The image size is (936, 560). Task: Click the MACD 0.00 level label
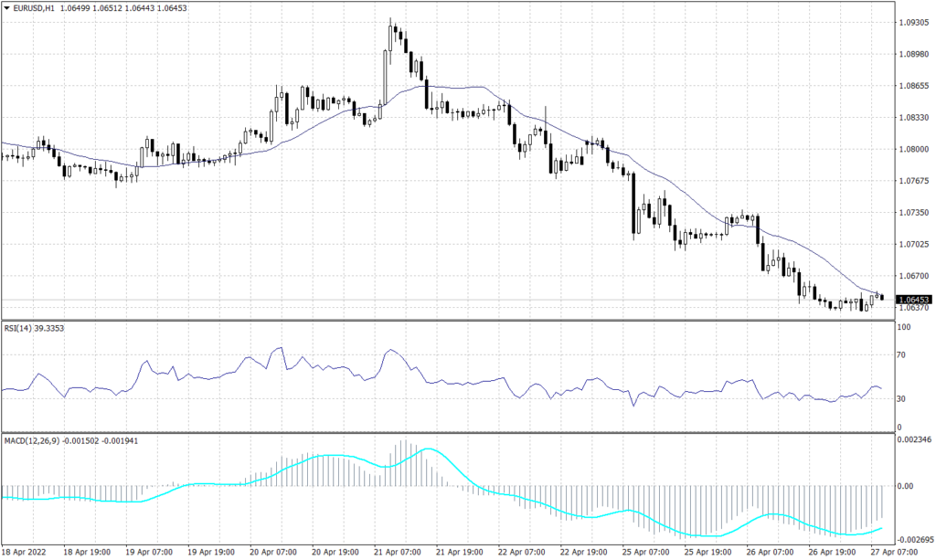[905, 486]
